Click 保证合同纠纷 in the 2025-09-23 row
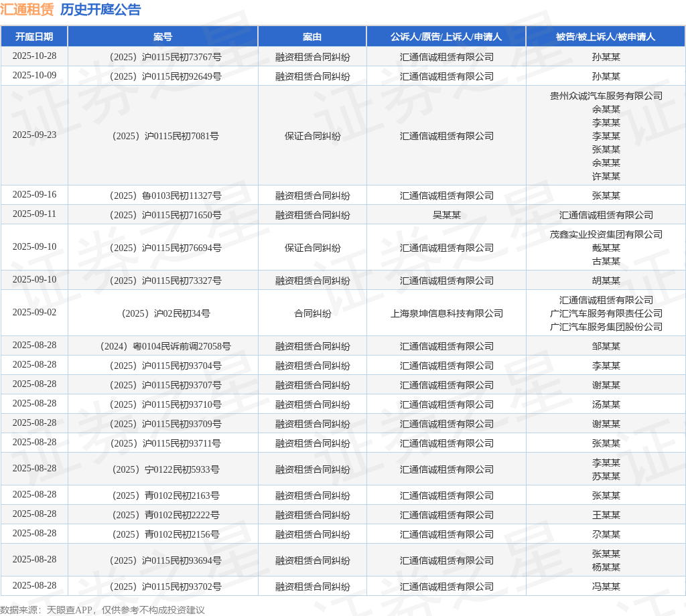The height and width of the screenshot is (616, 686). pyautogui.click(x=312, y=136)
